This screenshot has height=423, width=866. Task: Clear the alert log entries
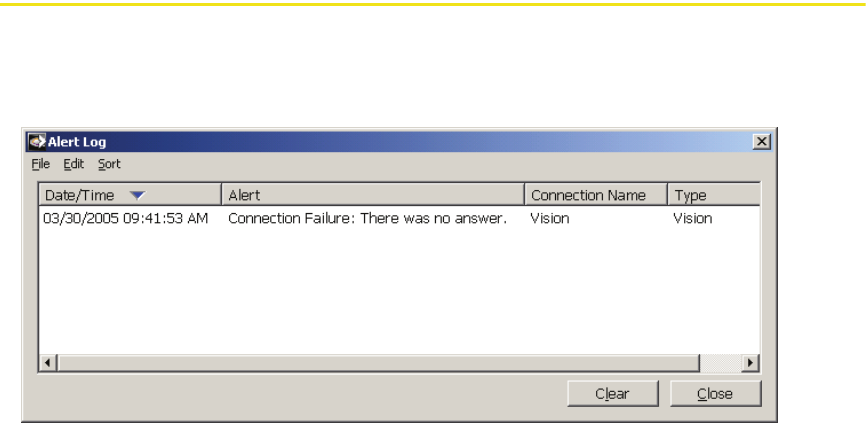(612, 394)
